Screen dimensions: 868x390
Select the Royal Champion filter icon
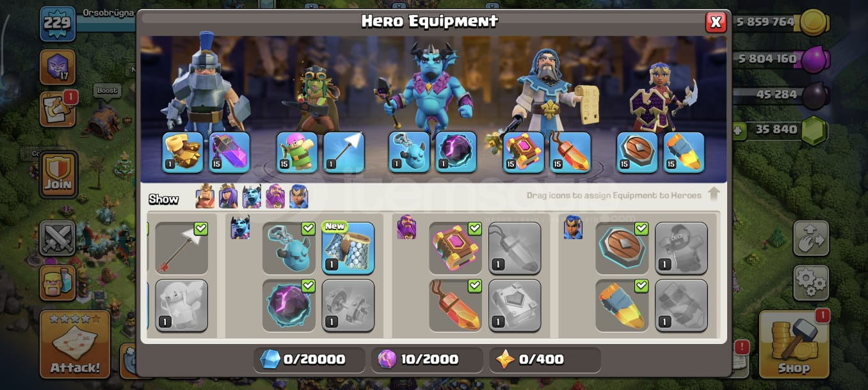[x=298, y=196]
